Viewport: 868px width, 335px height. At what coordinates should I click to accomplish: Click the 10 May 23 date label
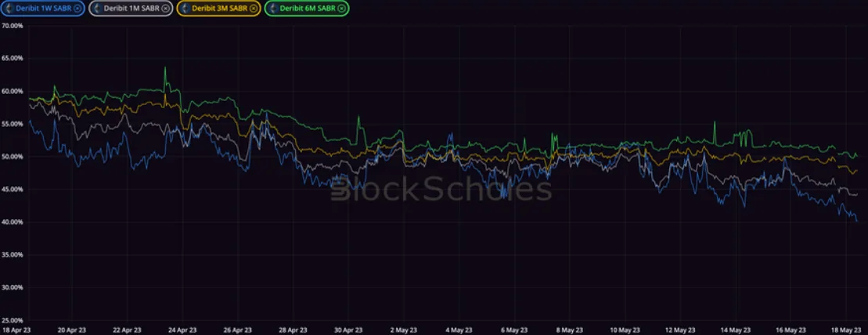point(625,330)
